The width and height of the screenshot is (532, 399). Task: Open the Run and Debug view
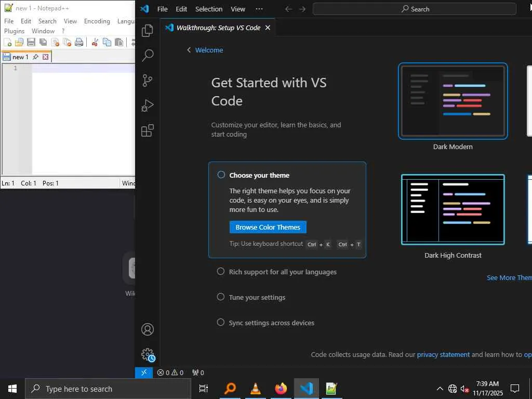[x=147, y=105]
